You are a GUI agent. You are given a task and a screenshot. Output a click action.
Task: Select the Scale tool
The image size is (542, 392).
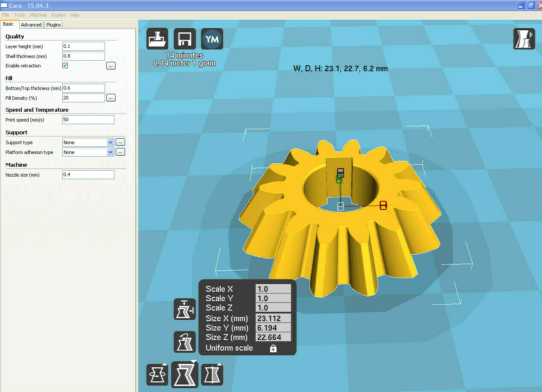184,374
